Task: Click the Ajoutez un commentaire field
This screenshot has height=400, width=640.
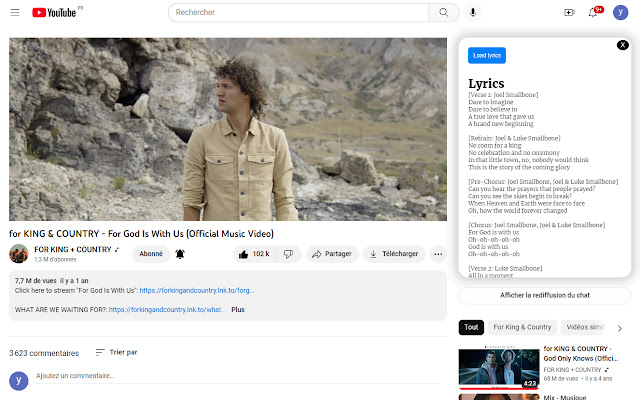Action: click(238, 376)
